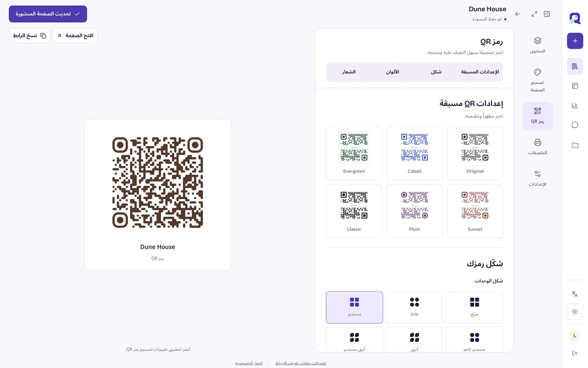Choose the Original QR preset
This screenshot has height=368, width=588.
[x=475, y=153]
